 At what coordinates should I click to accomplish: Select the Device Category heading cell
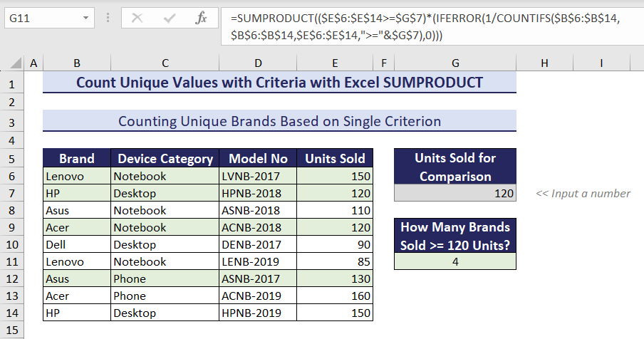(x=165, y=159)
